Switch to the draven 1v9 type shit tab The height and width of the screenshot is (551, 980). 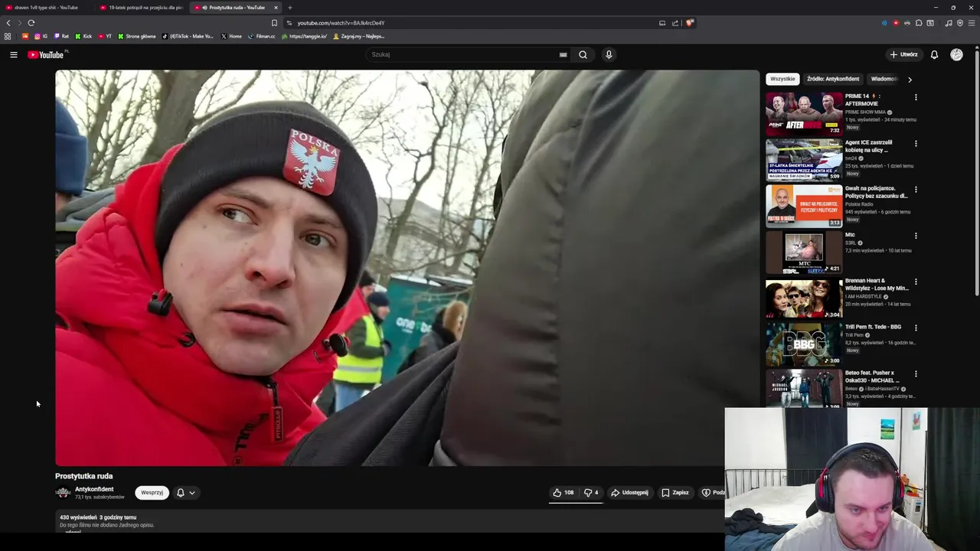[x=47, y=8]
